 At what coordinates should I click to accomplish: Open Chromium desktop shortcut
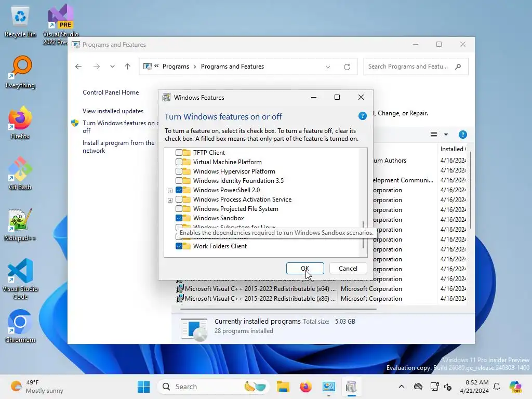pyautogui.click(x=20, y=326)
